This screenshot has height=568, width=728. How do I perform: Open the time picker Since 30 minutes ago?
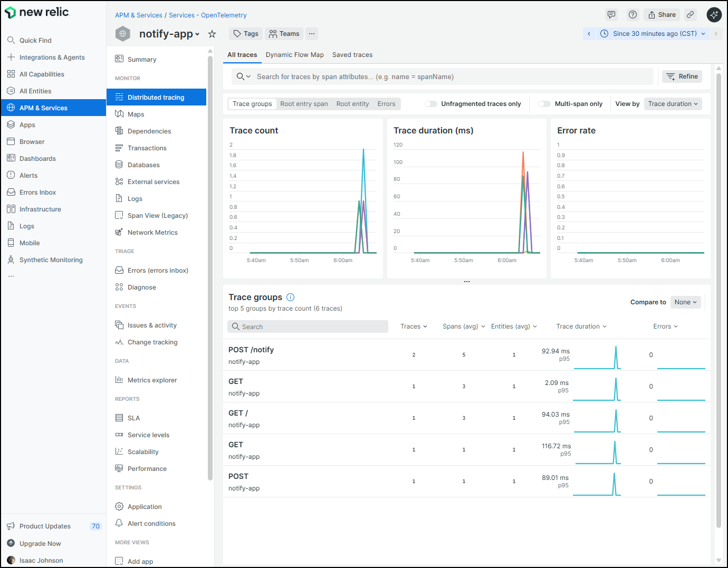pos(654,34)
